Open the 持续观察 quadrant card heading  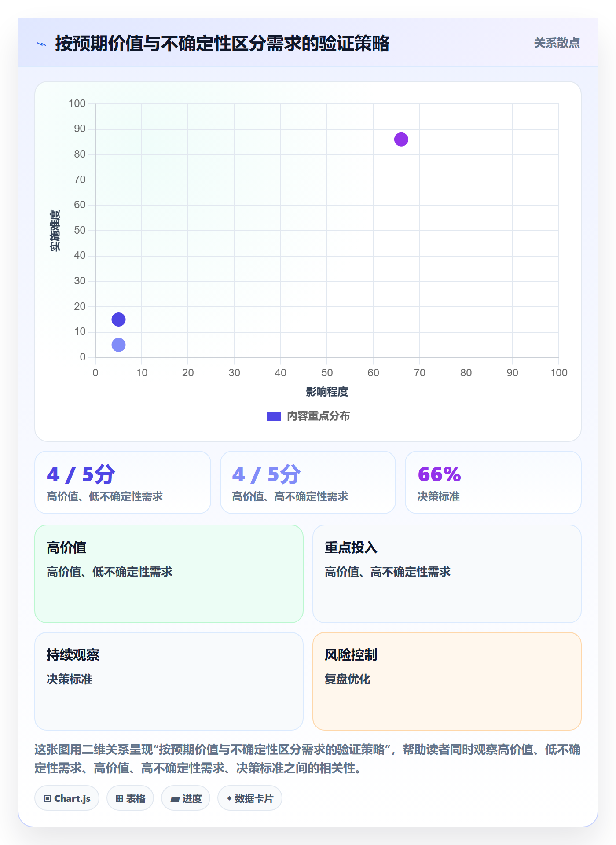73,655
